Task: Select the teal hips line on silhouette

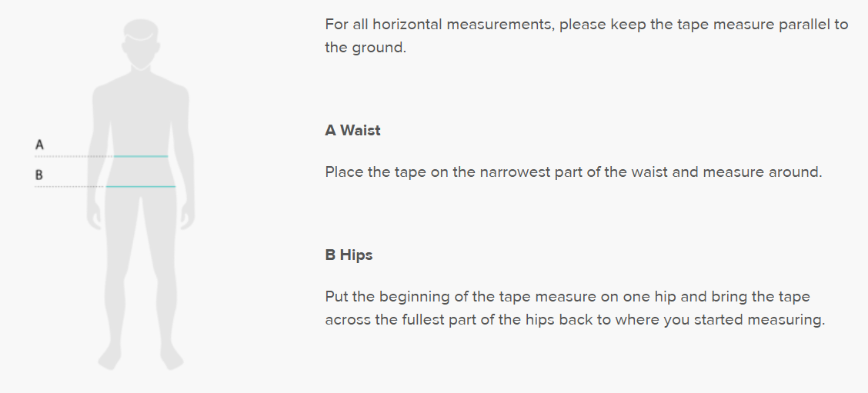Action: pyautogui.click(x=141, y=187)
